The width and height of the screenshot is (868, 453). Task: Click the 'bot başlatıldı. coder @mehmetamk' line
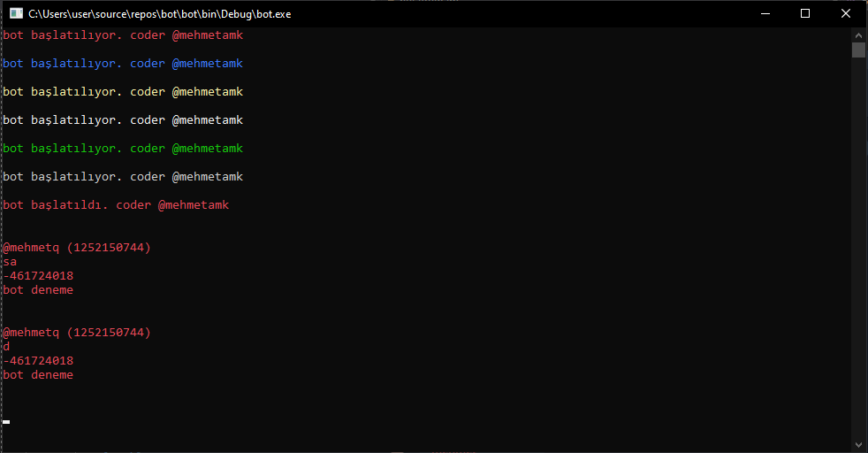[x=115, y=205]
